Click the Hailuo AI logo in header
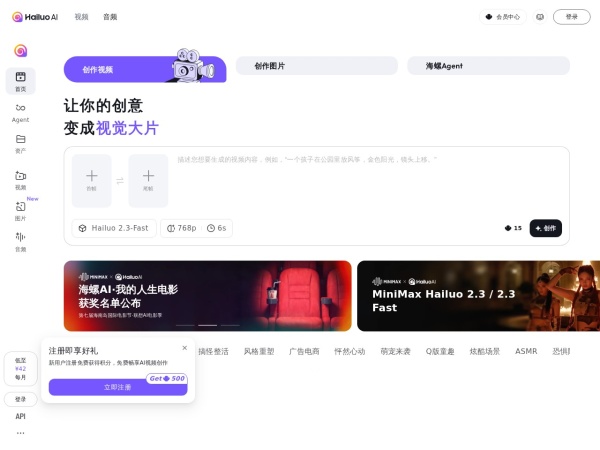The height and width of the screenshot is (450, 600). tap(35, 17)
